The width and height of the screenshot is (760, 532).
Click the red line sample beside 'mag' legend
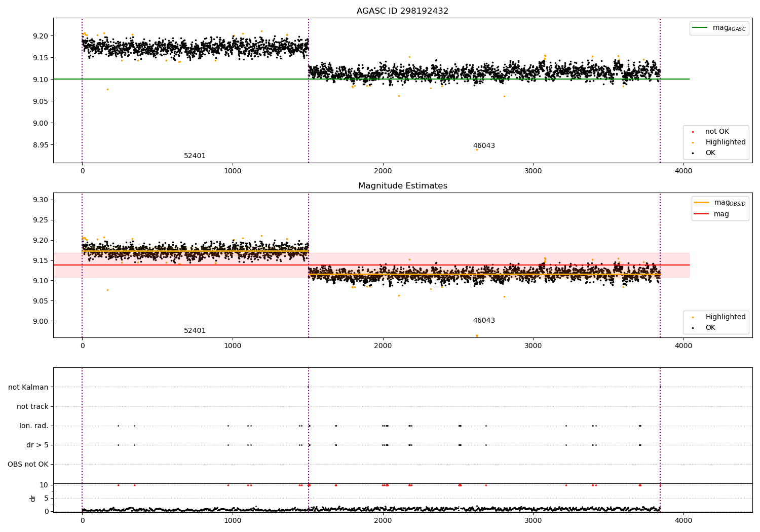[701, 214]
